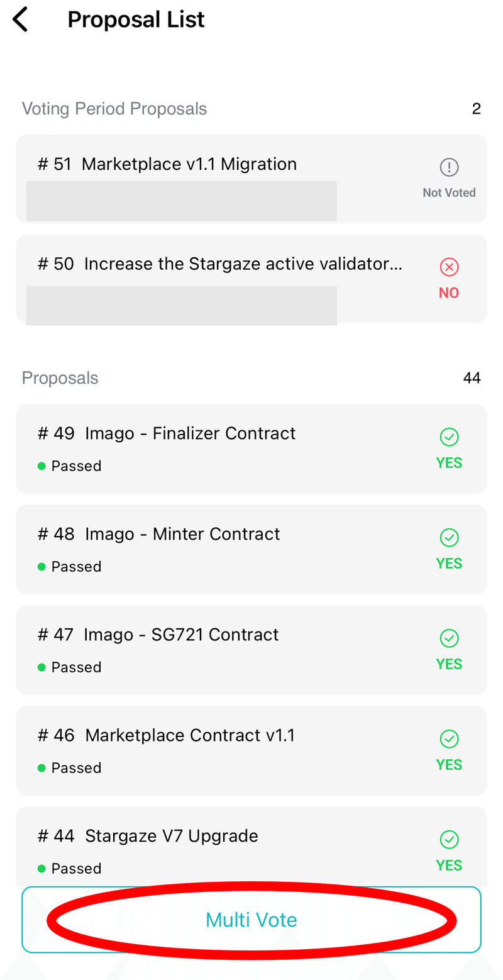Image resolution: width=503 pixels, height=980 pixels.
Task: Click the YES checkmark on proposal 46
Action: tap(449, 739)
